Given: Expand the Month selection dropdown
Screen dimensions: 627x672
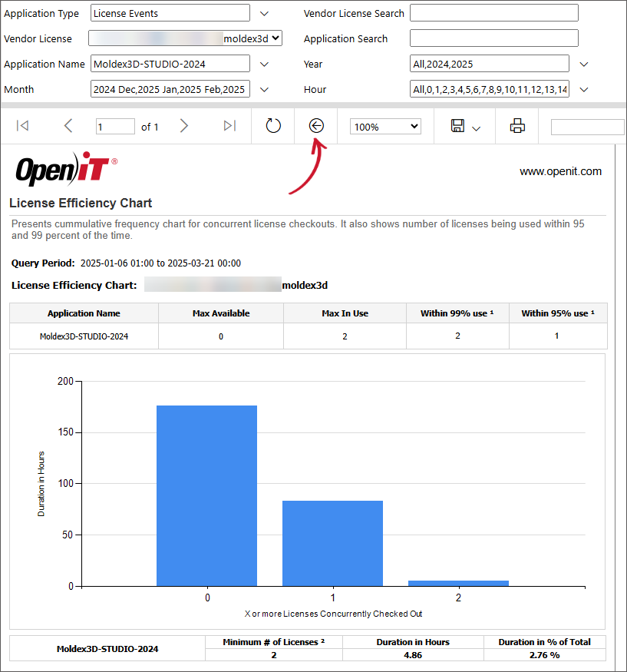Looking at the screenshot, I should (263, 89).
